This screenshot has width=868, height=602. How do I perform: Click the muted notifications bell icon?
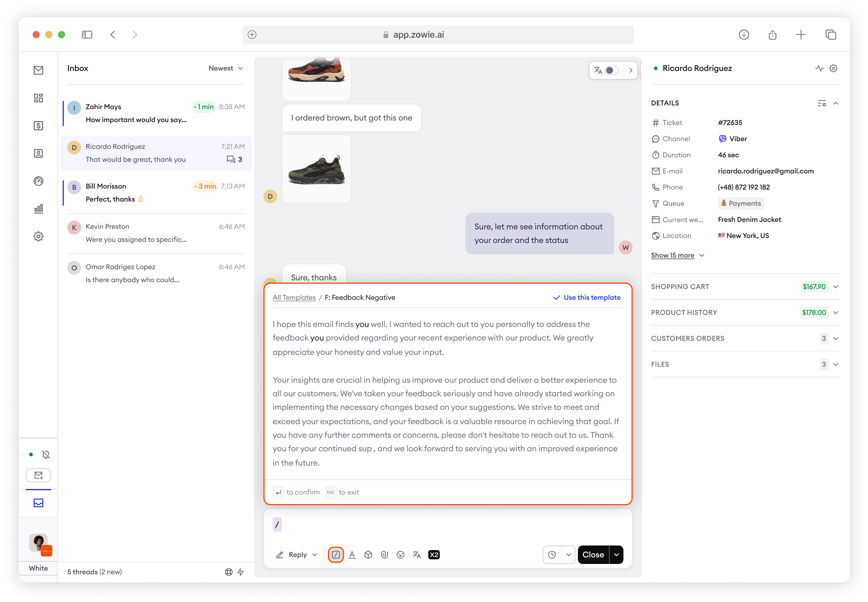click(x=46, y=455)
